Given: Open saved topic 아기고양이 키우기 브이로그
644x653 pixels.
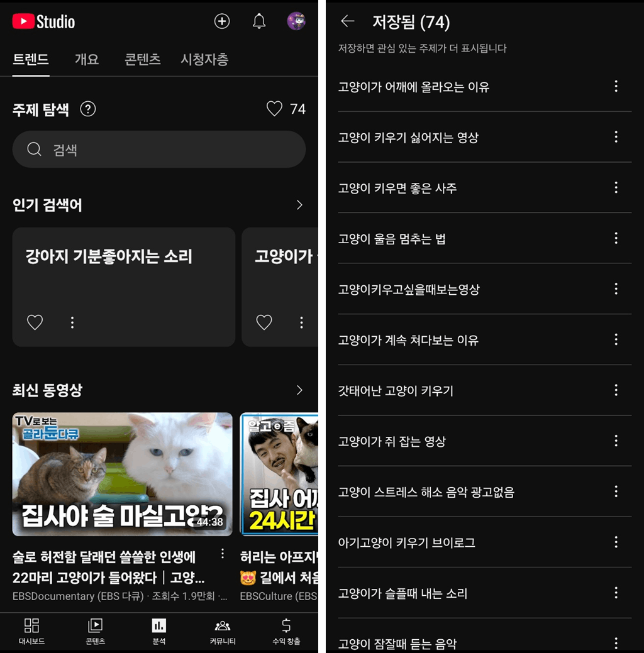Looking at the screenshot, I should click(x=406, y=542).
